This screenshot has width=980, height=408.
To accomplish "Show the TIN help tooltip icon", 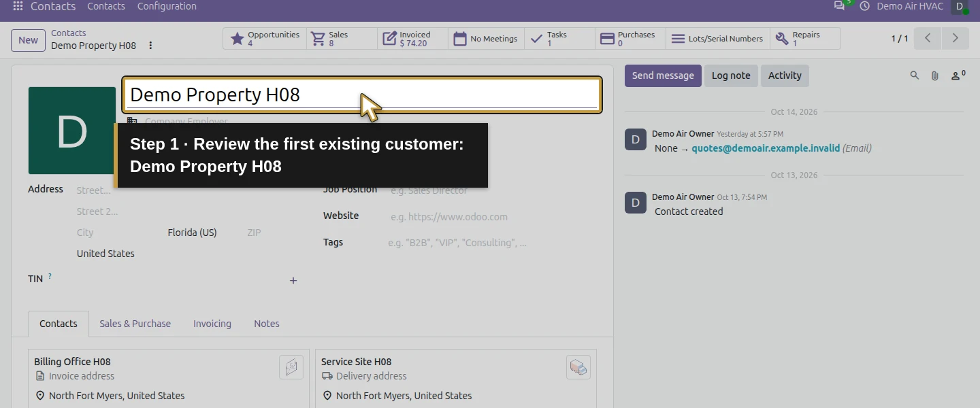I will click(50, 276).
